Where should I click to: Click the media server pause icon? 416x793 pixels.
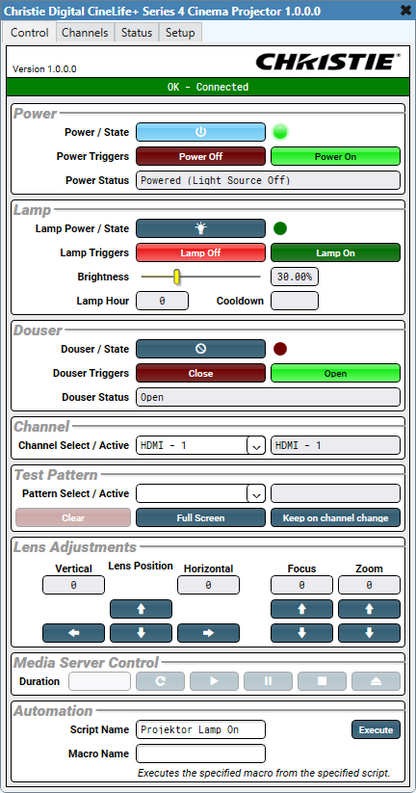tap(268, 681)
